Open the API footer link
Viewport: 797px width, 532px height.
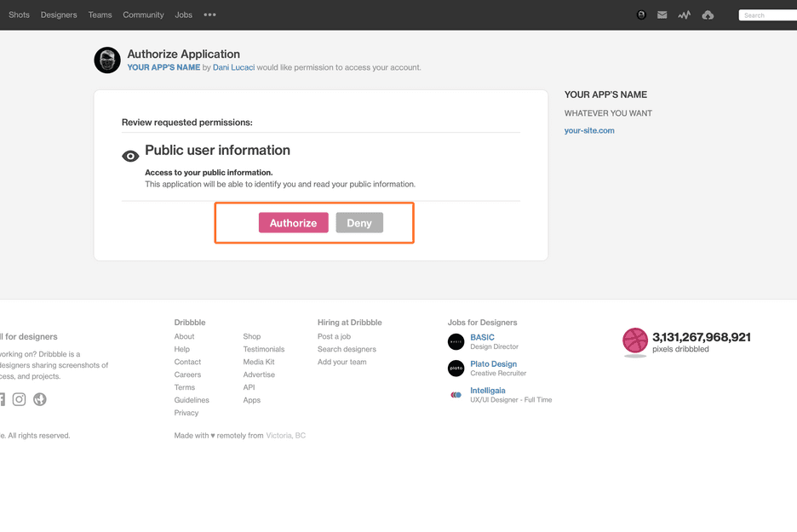pos(249,387)
